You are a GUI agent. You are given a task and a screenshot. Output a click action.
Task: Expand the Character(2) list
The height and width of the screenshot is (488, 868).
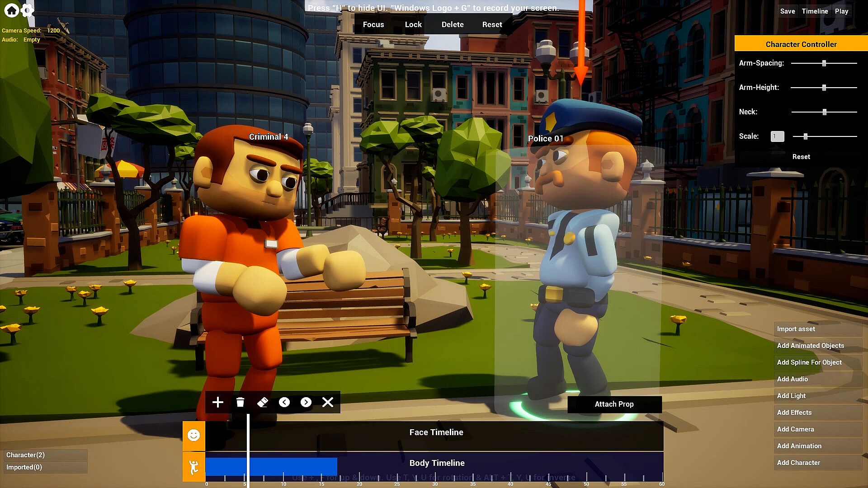(x=45, y=455)
